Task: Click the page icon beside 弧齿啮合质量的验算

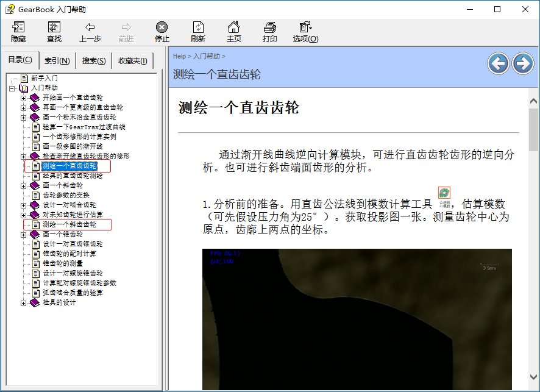Action: 36,293
